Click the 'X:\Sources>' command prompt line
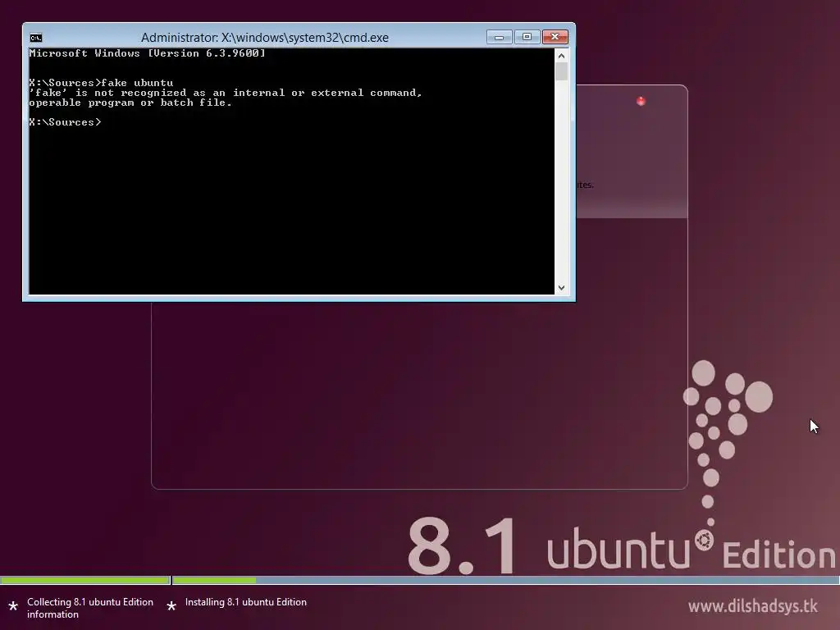The height and width of the screenshot is (630, 840). pos(65,122)
